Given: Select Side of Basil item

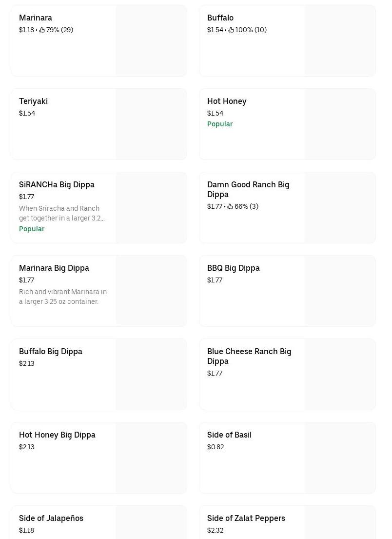Looking at the screenshot, I should coord(229,435).
